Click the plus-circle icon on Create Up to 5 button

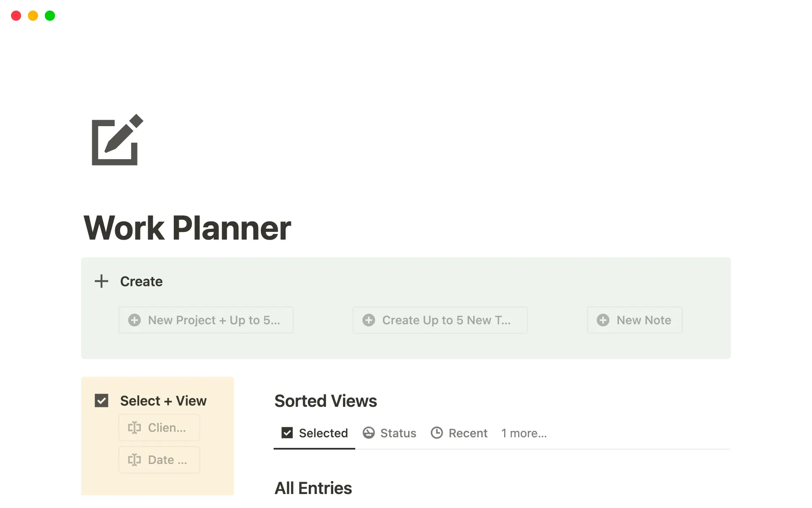pyautogui.click(x=369, y=320)
